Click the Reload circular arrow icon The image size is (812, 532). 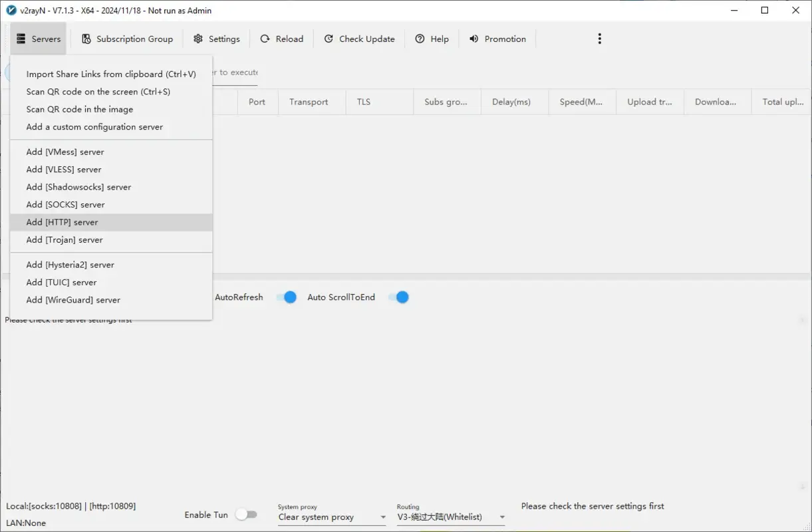click(264, 39)
